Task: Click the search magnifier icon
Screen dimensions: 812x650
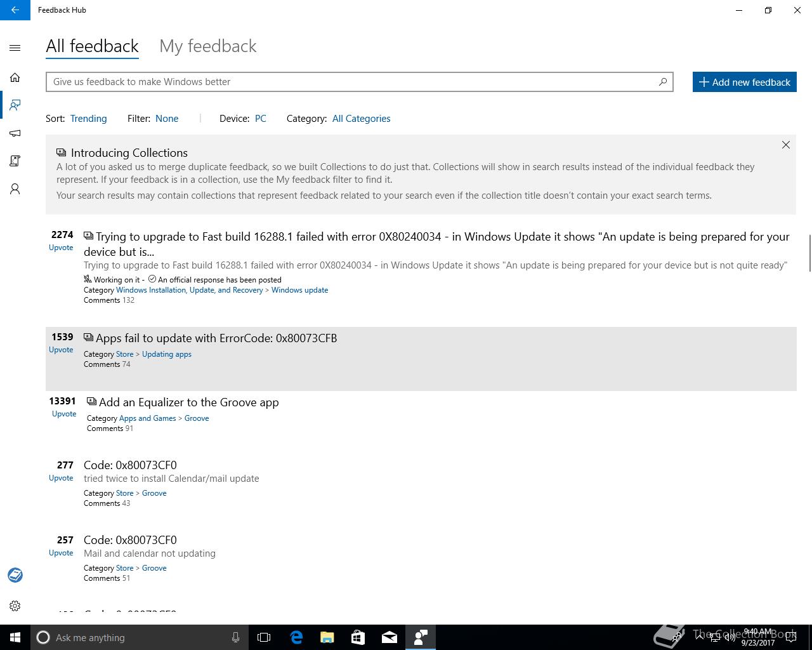Action: click(x=663, y=82)
